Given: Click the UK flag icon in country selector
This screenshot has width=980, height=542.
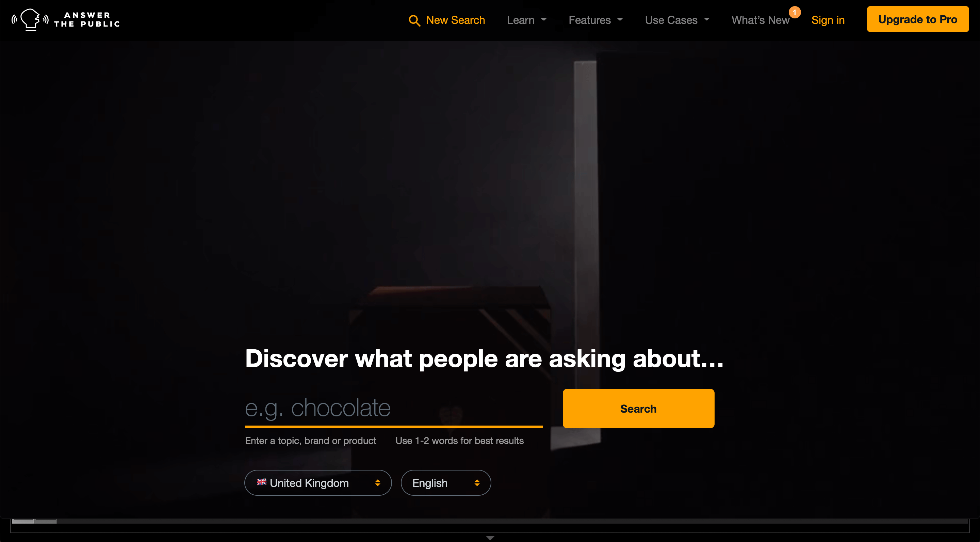Looking at the screenshot, I should (x=261, y=482).
